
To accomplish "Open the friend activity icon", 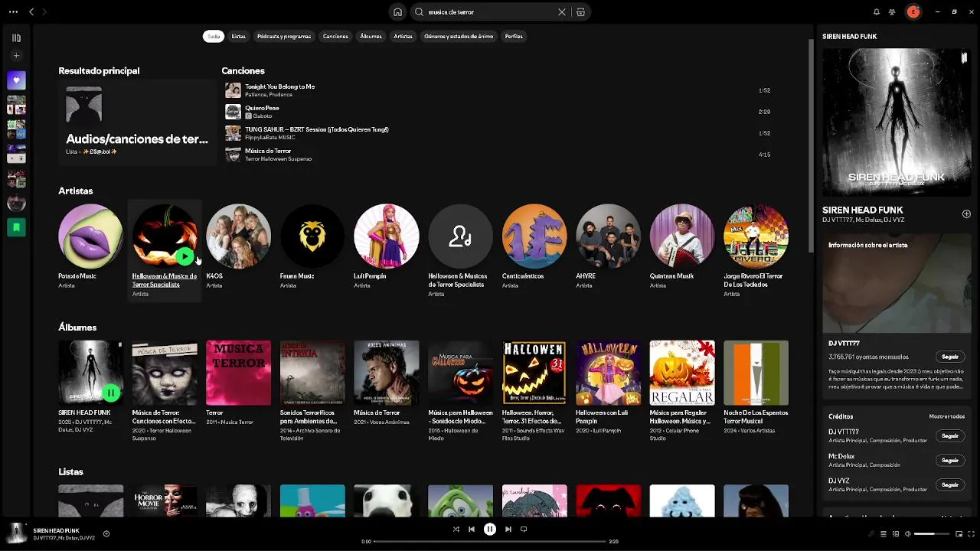I will [892, 12].
